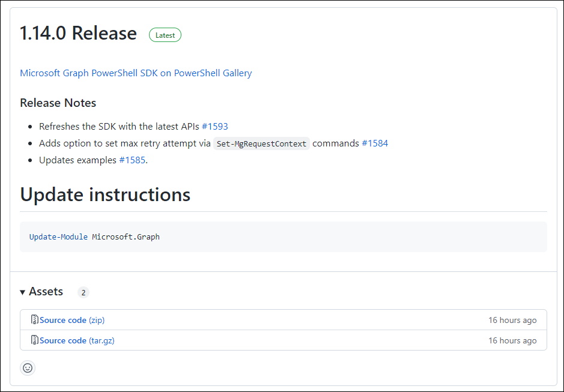
Task: Click '16 hours ago' on the tar.gz row
Action: 512,340
